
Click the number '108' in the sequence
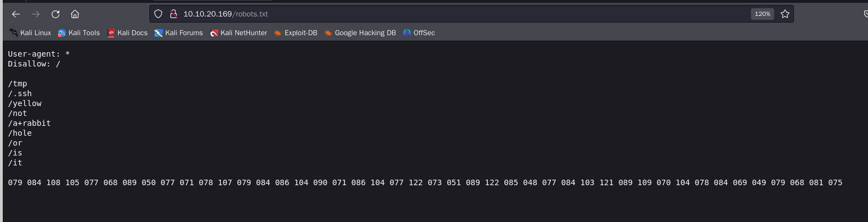click(x=53, y=182)
